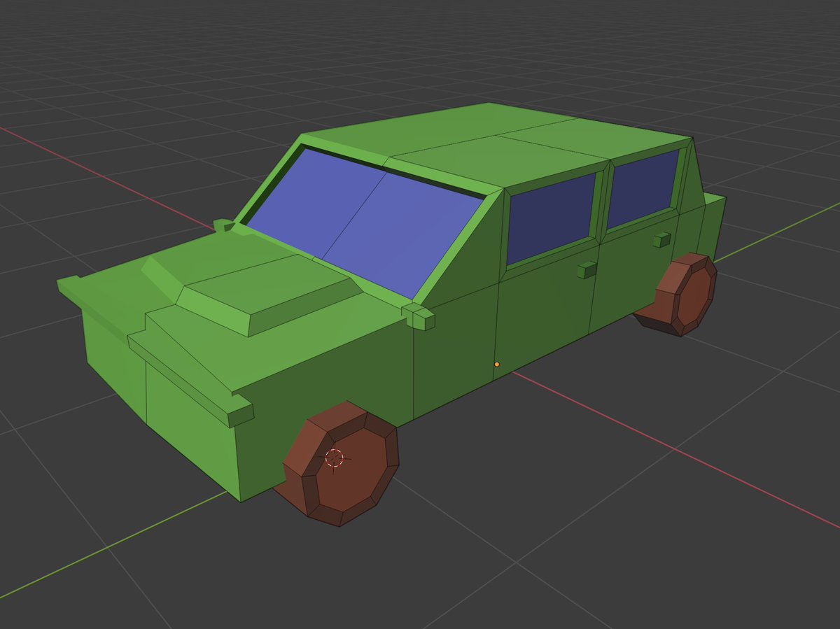The width and height of the screenshot is (840, 629).
Task: Select the far side mirror left of the windshield
Action: pyautogui.click(x=223, y=225)
